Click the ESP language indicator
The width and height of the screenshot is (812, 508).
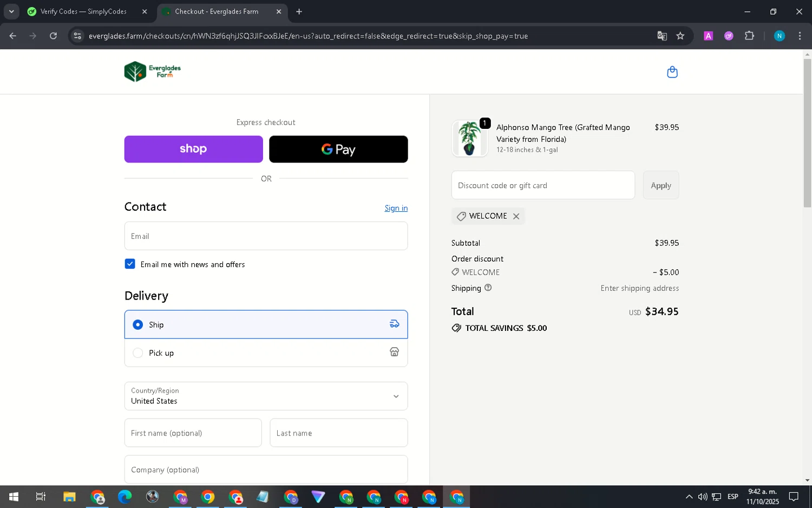click(x=733, y=497)
